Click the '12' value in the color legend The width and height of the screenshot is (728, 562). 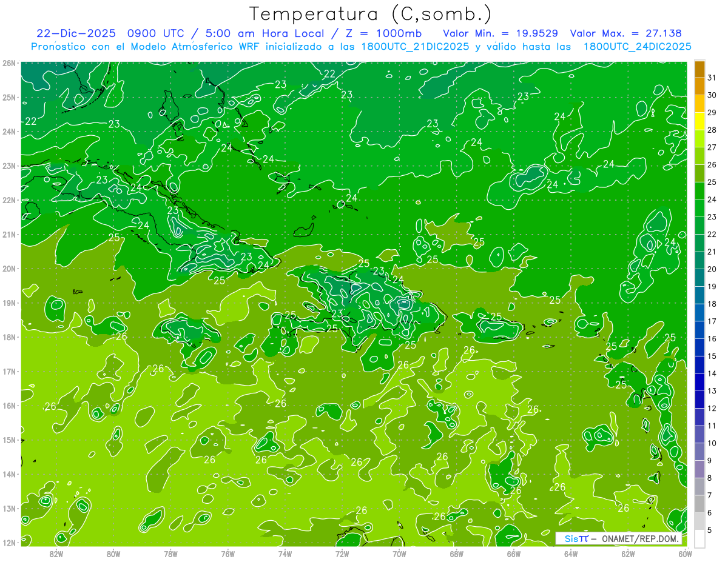[x=712, y=408]
